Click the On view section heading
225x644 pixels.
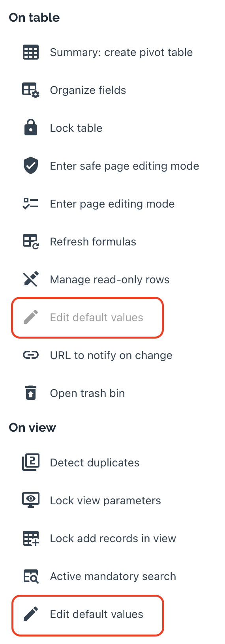pos(32,428)
